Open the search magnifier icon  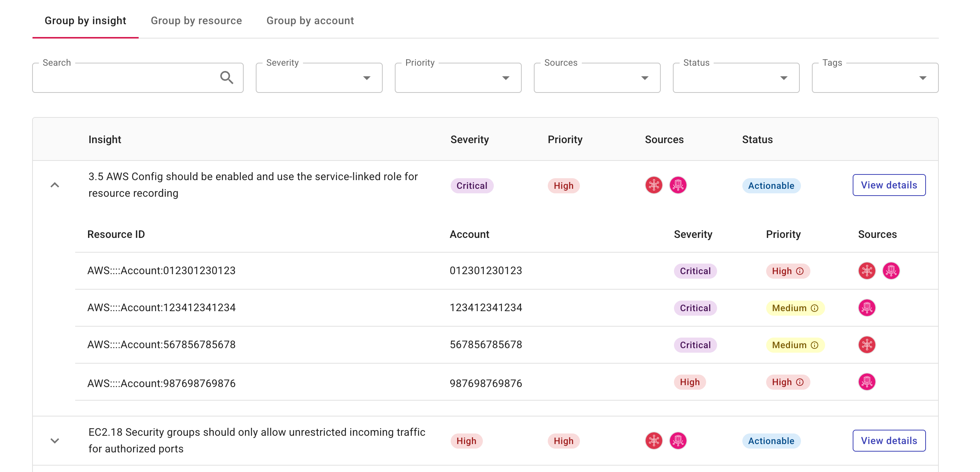pos(227,77)
